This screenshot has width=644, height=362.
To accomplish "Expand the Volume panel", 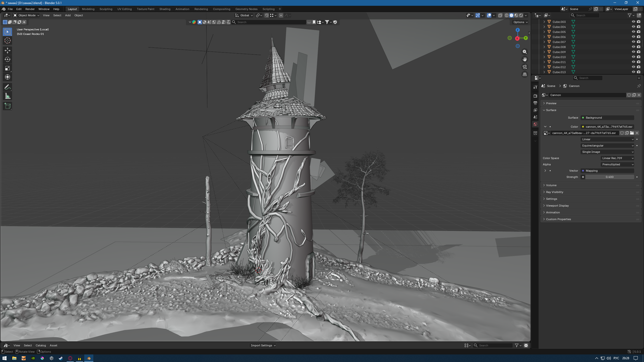I will point(551,185).
